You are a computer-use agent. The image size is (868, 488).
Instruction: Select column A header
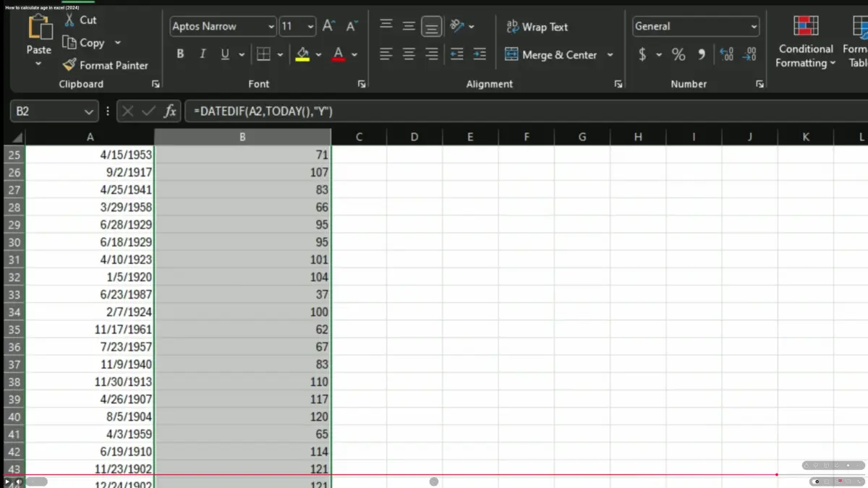pyautogui.click(x=90, y=137)
